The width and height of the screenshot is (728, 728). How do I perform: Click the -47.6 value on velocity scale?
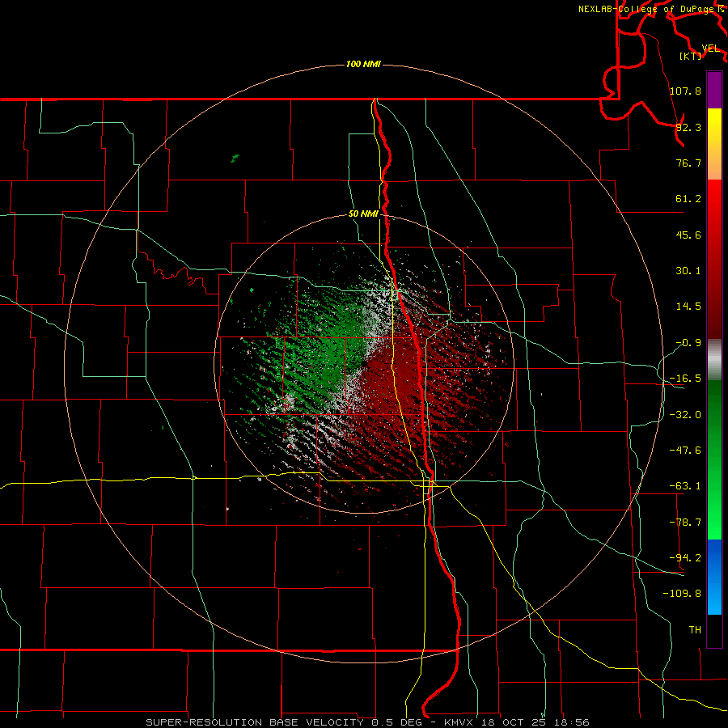685,451
